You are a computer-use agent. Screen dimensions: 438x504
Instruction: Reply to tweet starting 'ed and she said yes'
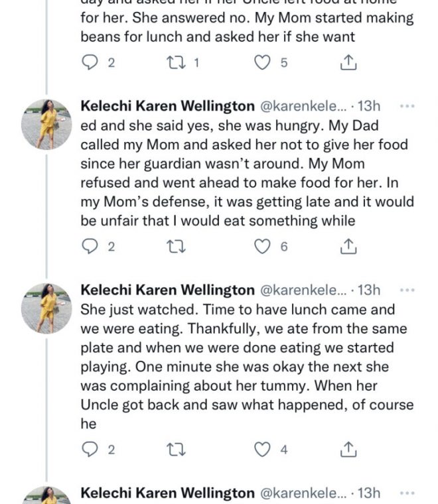click(x=90, y=247)
